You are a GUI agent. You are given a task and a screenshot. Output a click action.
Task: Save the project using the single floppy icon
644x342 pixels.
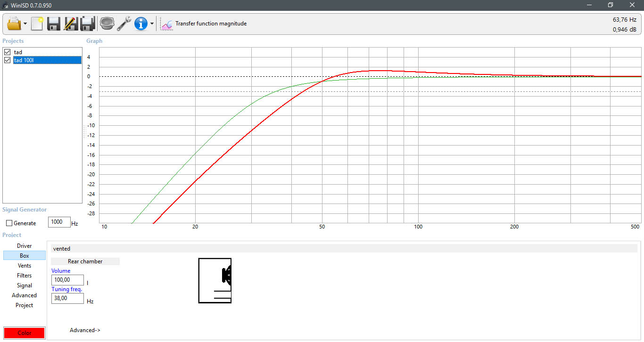coord(54,24)
